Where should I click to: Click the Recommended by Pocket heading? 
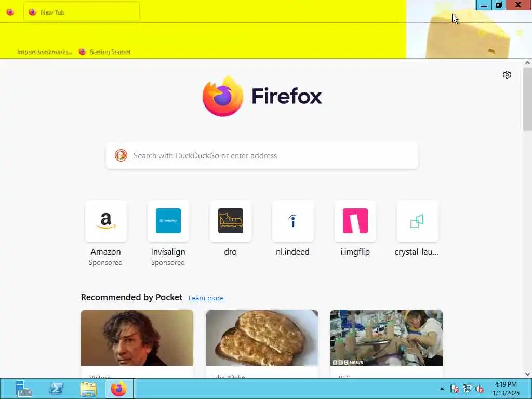coord(131,297)
